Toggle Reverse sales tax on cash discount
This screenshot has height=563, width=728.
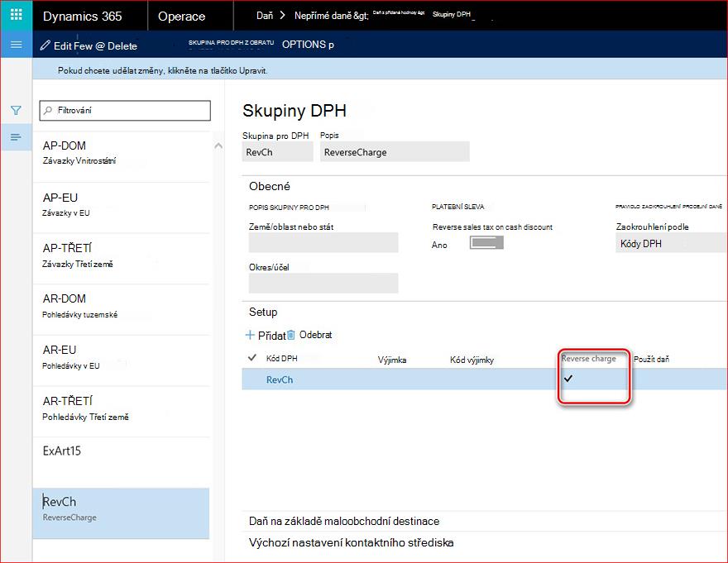486,243
